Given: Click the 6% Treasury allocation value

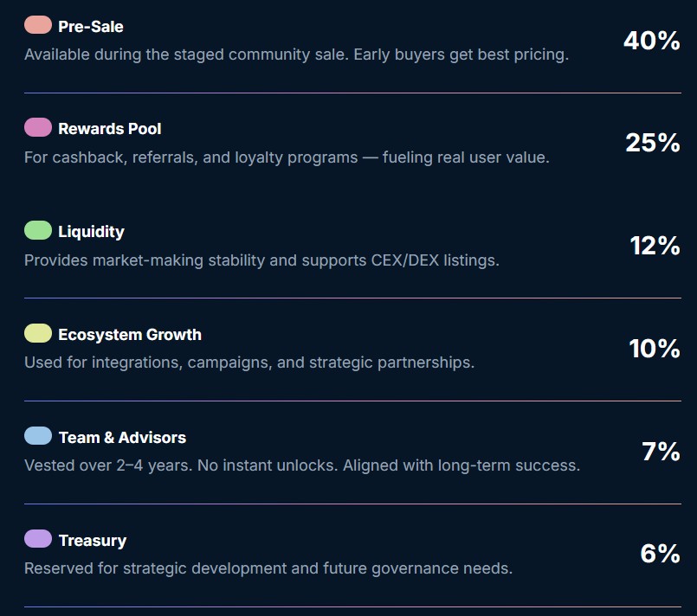Looking at the screenshot, I should [660, 554].
